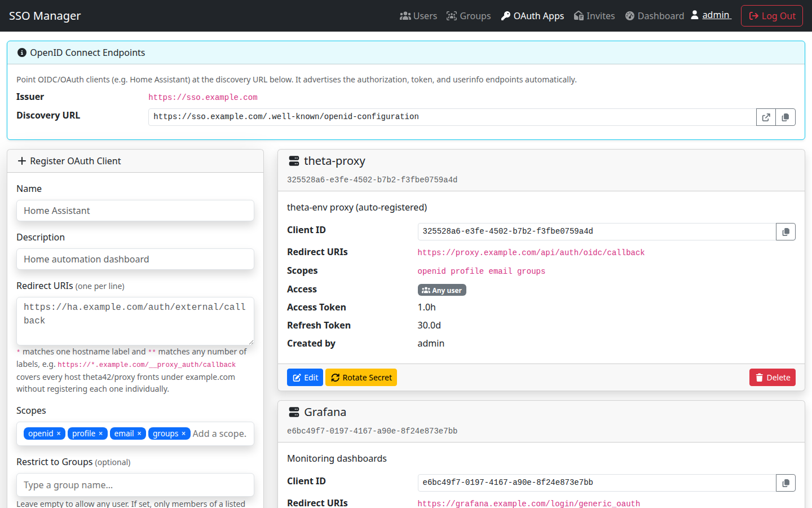Viewport: 812px width, 508px height.
Task: Click the theta-proxy Client ID field
Action: (597, 231)
